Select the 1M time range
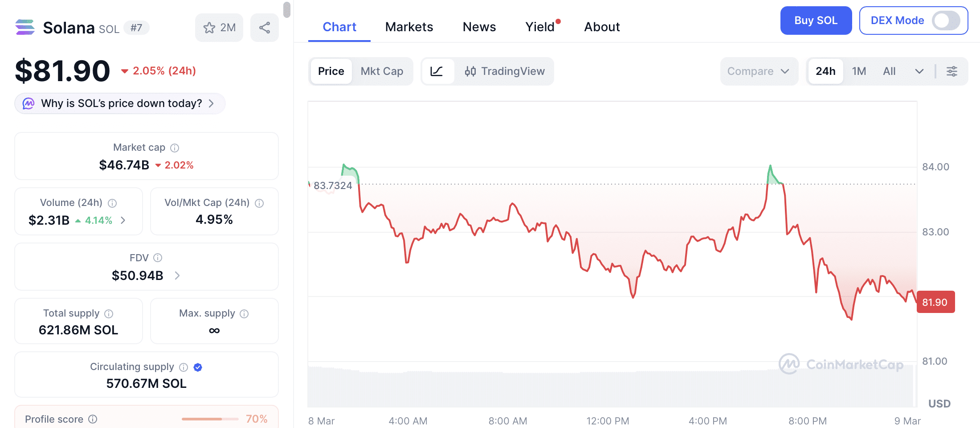 (859, 71)
